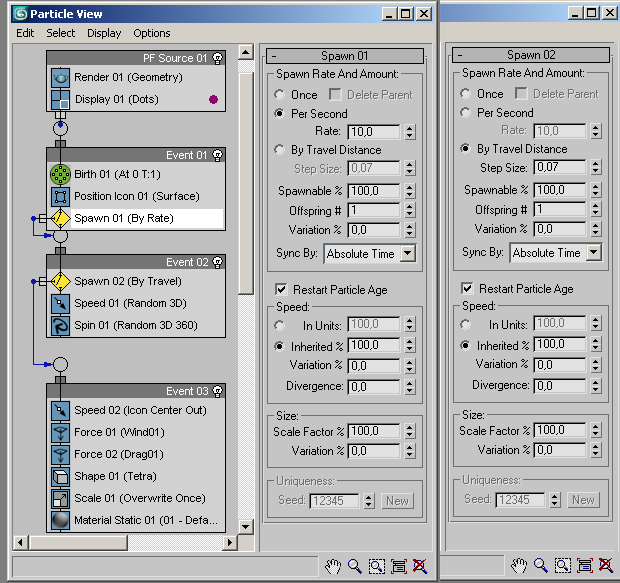620x583 pixels.
Task: Click the purple Display 01 color dot
Action: pos(212,100)
